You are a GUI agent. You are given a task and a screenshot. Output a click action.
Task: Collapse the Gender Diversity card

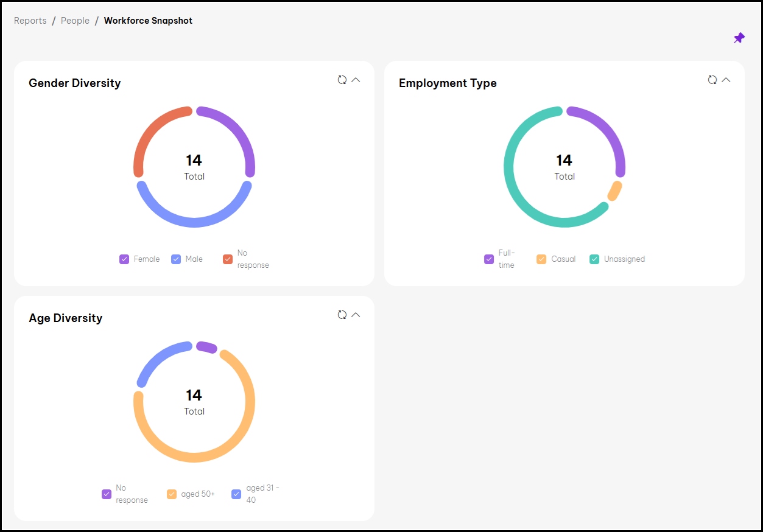coord(356,80)
